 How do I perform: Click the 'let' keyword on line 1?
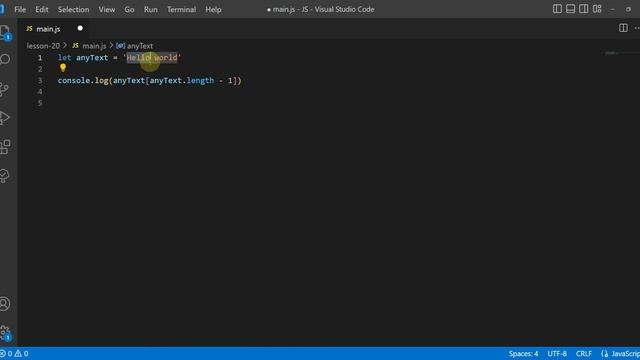[64, 58]
